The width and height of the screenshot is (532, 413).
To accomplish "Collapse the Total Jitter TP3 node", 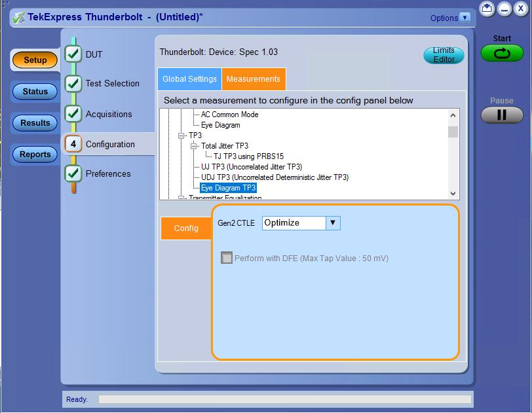I will pos(194,146).
